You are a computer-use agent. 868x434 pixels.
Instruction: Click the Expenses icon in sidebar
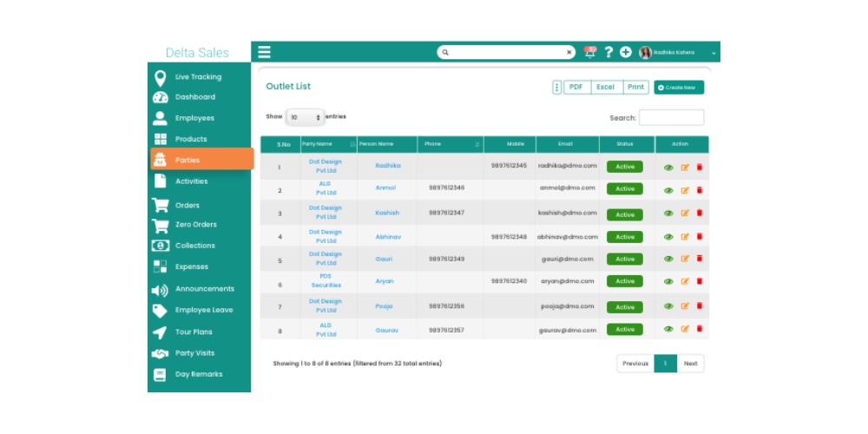coord(160,266)
